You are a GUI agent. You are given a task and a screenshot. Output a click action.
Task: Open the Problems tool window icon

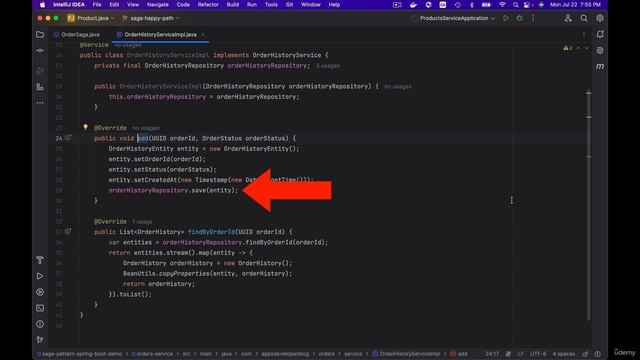[x=40, y=324]
